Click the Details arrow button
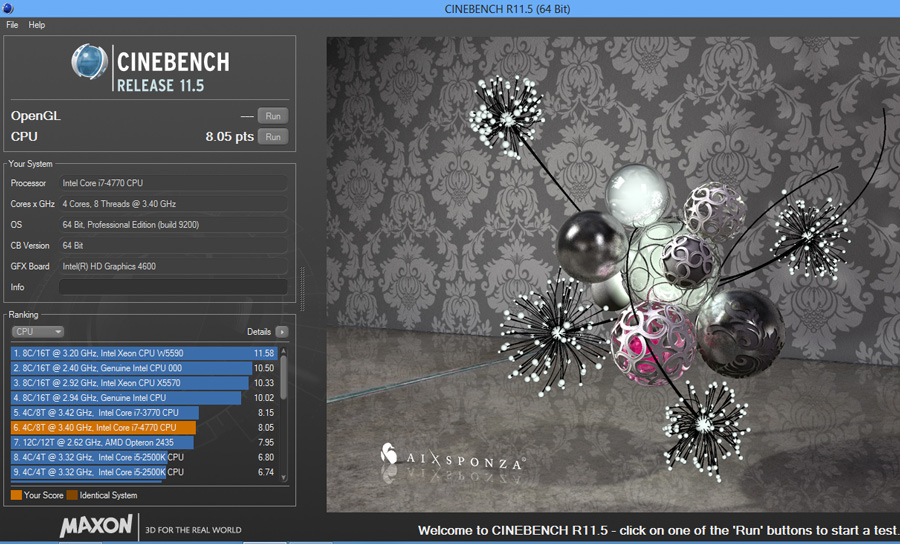The height and width of the screenshot is (544, 900). (282, 332)
